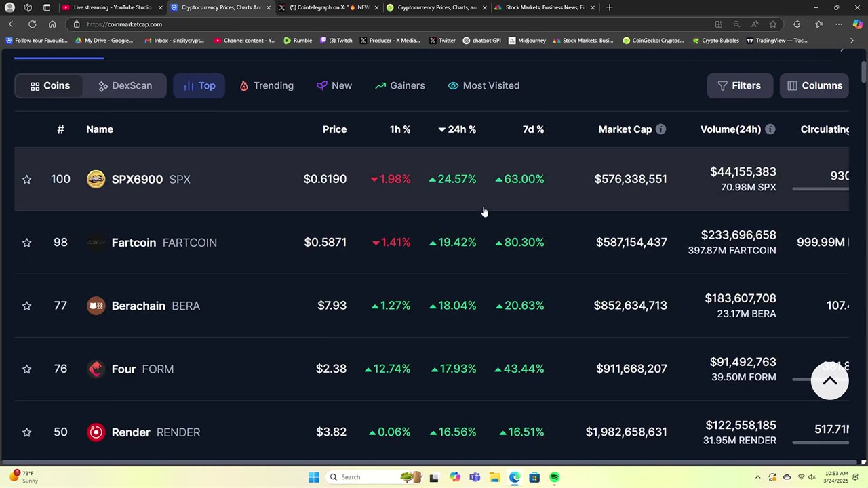Open Microsoft Teams from taskbar

[x=475, y=477]
